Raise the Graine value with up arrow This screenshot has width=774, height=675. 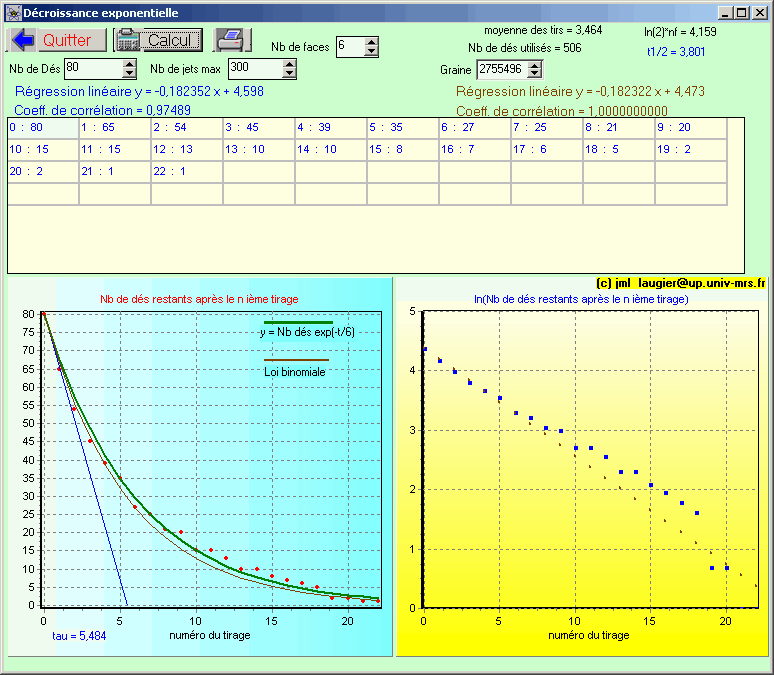(x=534, y=65)
